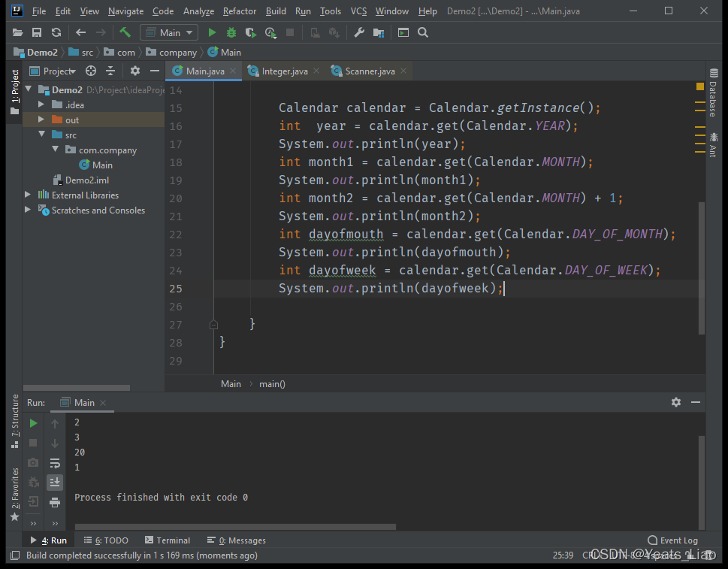The width and height of the screenshot is (728, 569).
Task: Open Search Everywhere magnifier icon
Action: pos(423,32)
